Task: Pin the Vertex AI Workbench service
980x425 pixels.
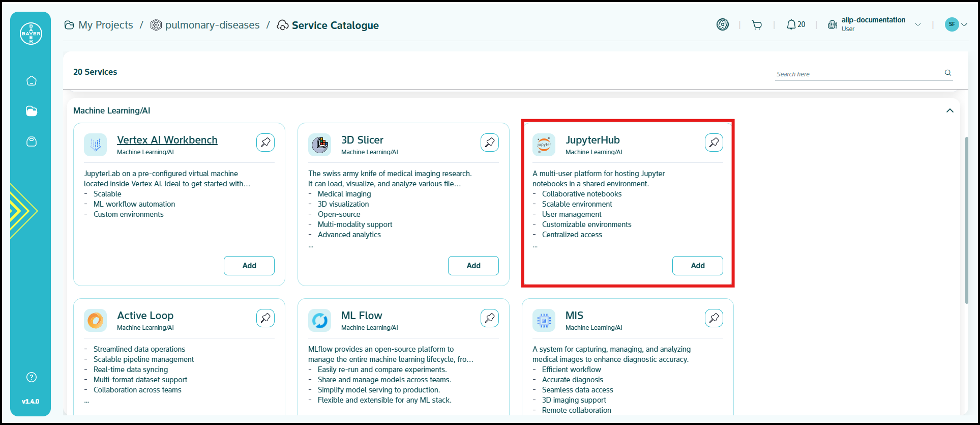Action: coord(265,143)
